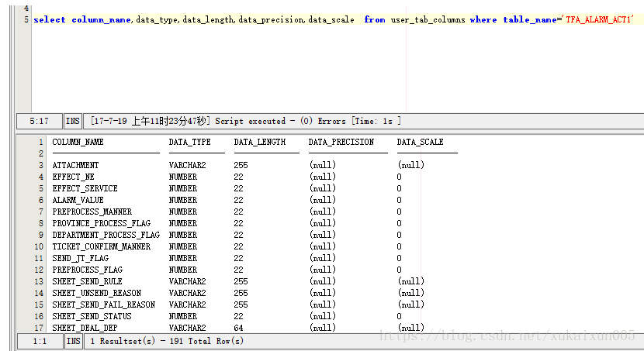Click the 'TFA_ALARM_ACT1' string literal

[x=599, y=19]
